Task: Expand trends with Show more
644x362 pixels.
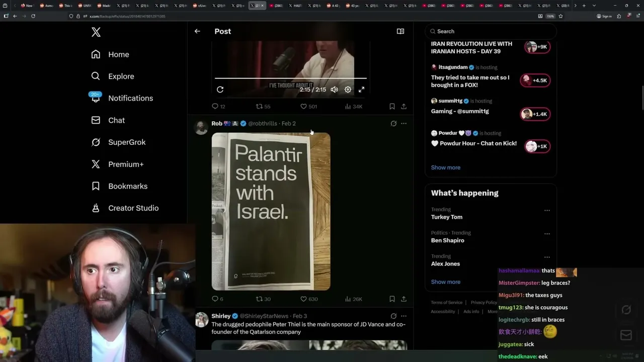Action: 446,282
